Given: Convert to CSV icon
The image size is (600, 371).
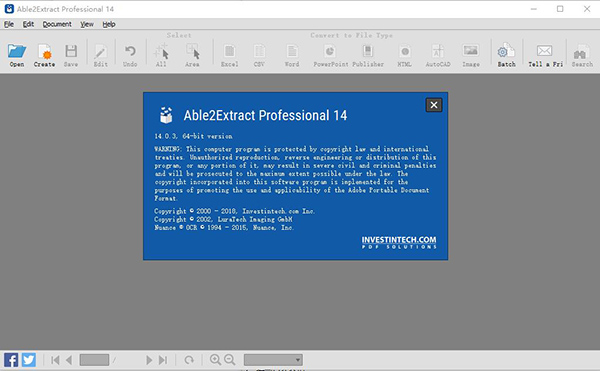Looking at the screenshot, I should coord(259,51).
